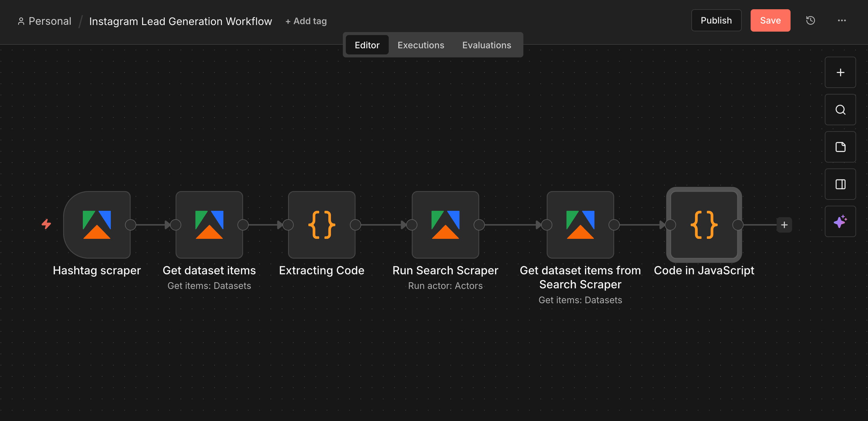868x421 pixels.
Task: Open the Run Search Scraper actor node
Action: click(x=445, y=225)
